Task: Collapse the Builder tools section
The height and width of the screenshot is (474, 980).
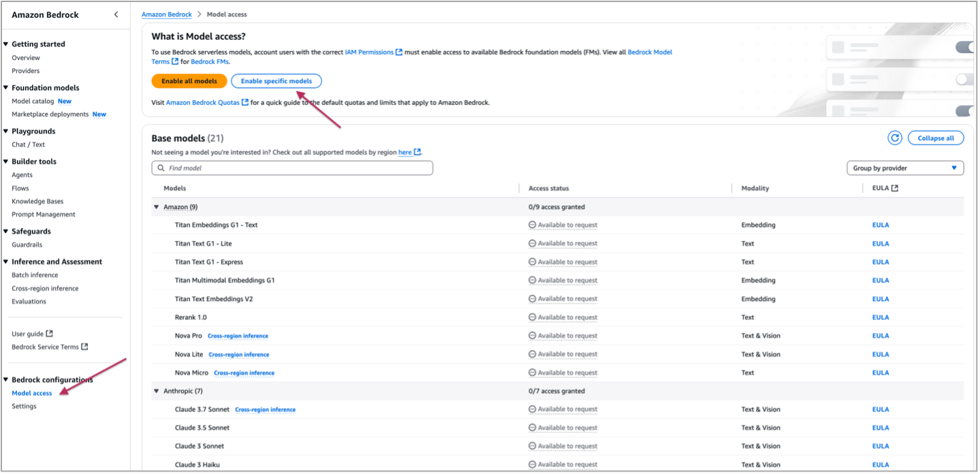Action: coord(6,162)
